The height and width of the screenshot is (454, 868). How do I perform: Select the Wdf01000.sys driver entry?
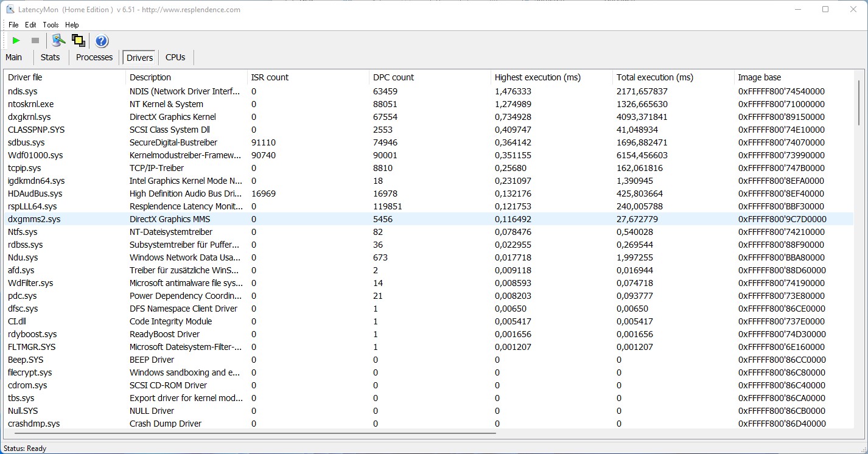pos(35,155)
